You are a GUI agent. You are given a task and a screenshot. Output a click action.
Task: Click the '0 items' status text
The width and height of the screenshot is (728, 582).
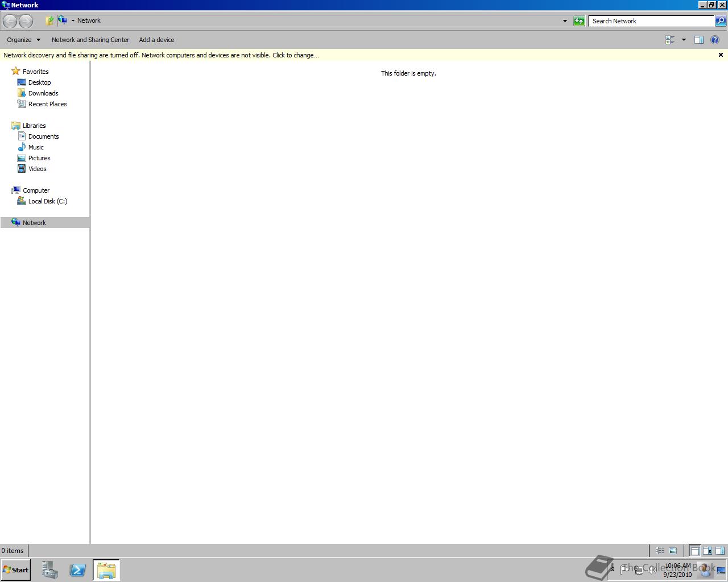click(x=13, y=551)
